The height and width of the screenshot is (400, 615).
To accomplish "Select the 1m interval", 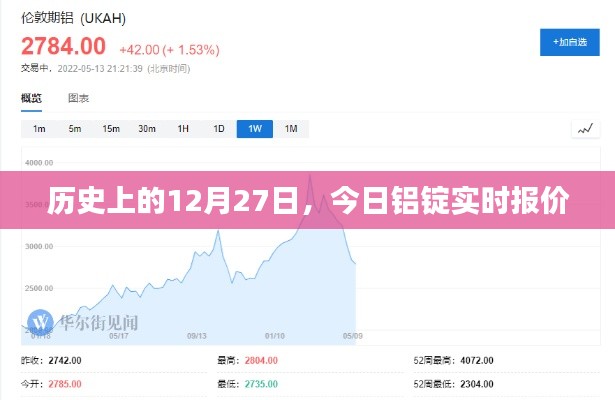I will [x=39, y=129].
